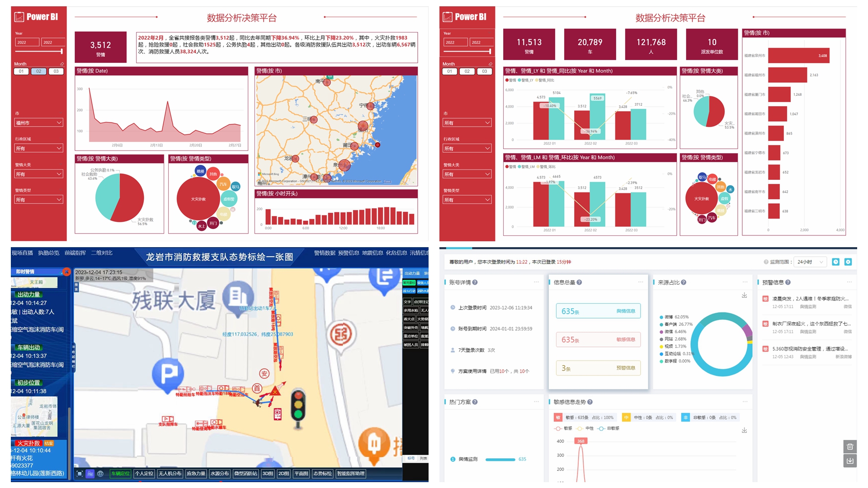Close the 即时警情 panel with red X
This screenshot has width=868, height=488.
[x=66, y=272]
